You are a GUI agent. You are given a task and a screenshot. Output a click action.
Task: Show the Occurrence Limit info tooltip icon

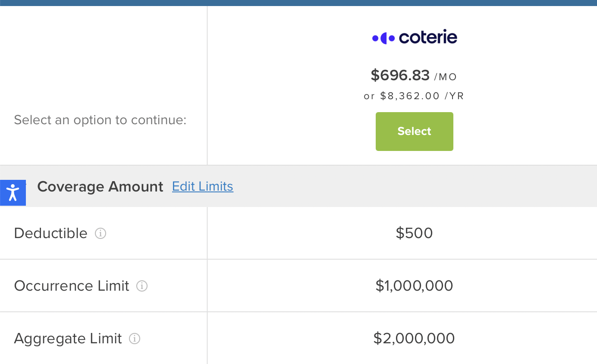pyautogui.click(x=142, y=286)
